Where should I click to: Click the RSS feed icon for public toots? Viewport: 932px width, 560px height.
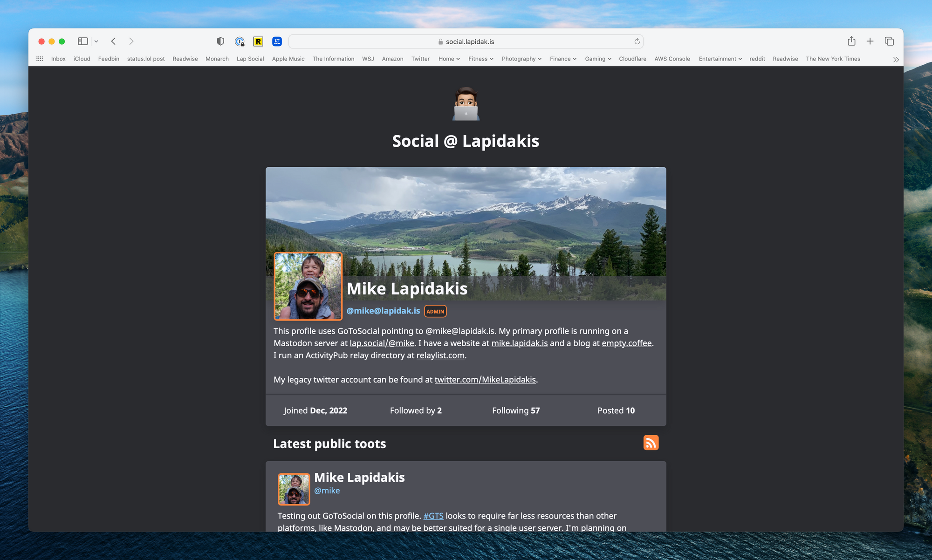[651, 443]
